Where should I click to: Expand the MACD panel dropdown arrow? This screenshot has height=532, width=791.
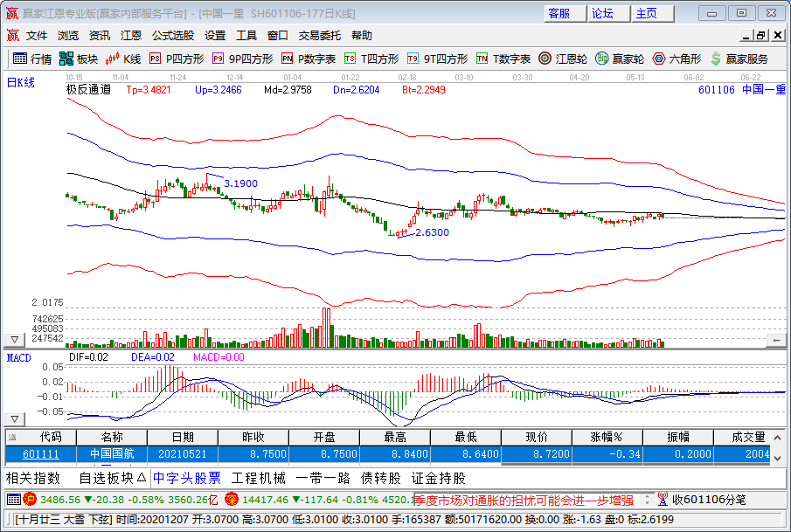point(15,419)
